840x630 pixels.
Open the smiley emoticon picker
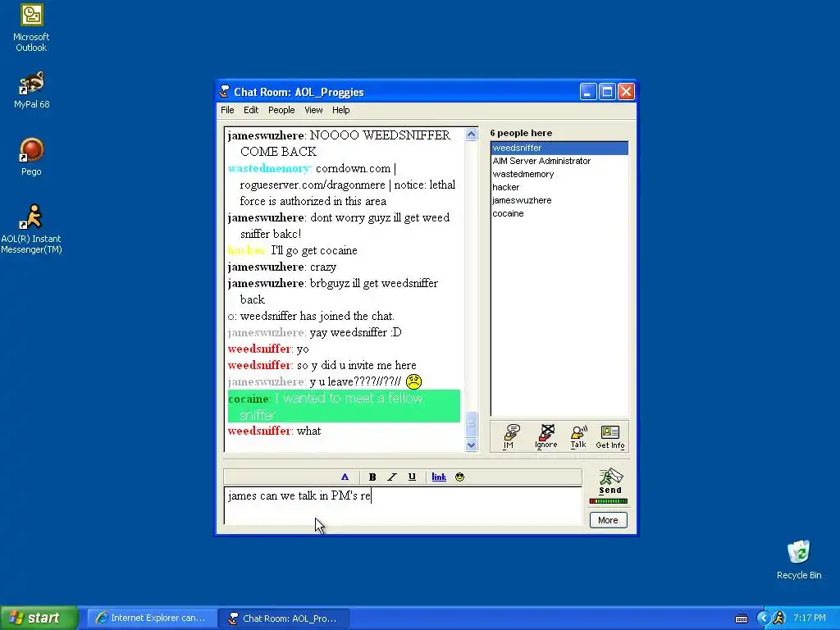pyautogui.click(x=459, y=477)
